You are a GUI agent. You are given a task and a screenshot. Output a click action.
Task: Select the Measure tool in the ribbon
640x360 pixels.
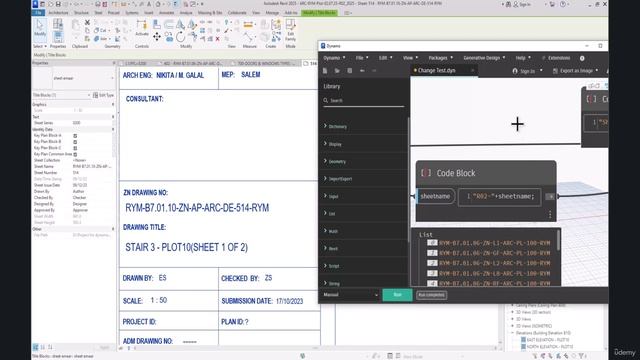pos(248,25)
